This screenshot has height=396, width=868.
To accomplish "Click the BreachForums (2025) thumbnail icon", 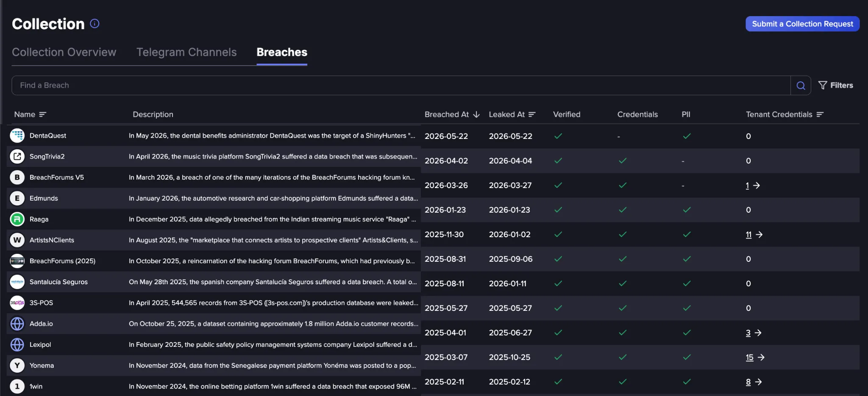I will click(17, 261).
